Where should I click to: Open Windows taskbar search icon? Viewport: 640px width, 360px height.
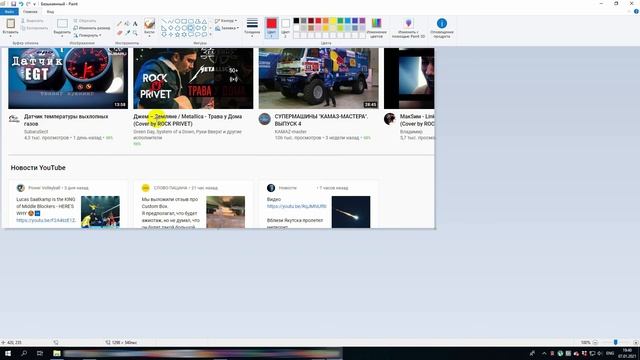coord(24,353)
